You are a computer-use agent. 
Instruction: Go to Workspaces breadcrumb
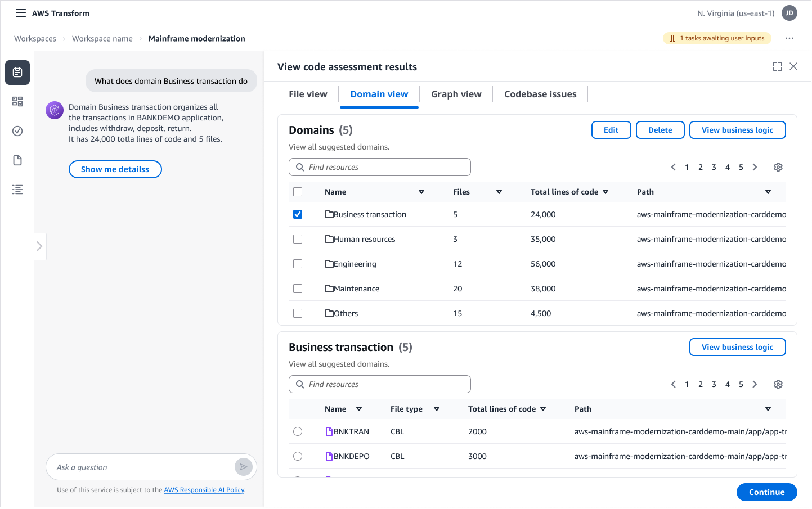(35, 39)
